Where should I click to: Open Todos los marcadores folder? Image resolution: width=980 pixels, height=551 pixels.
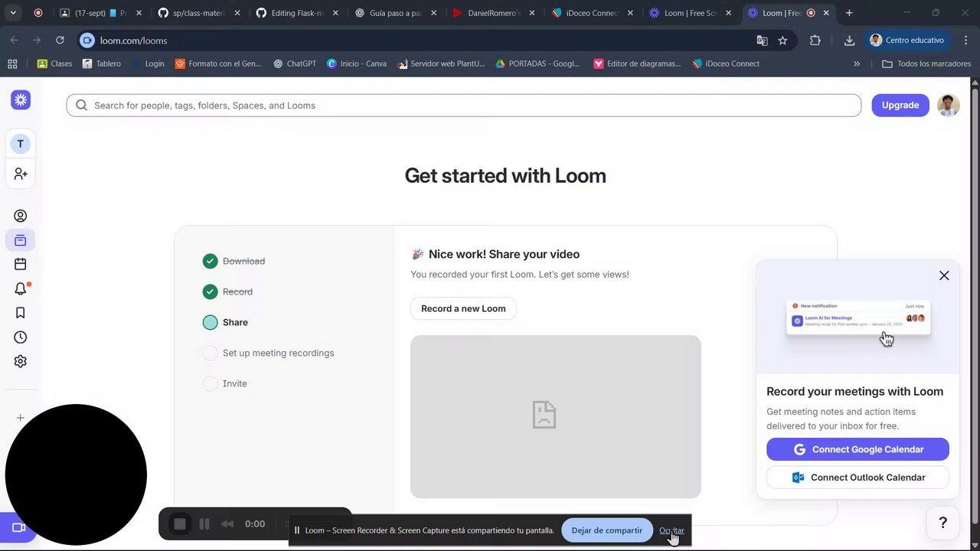(926, 64)
